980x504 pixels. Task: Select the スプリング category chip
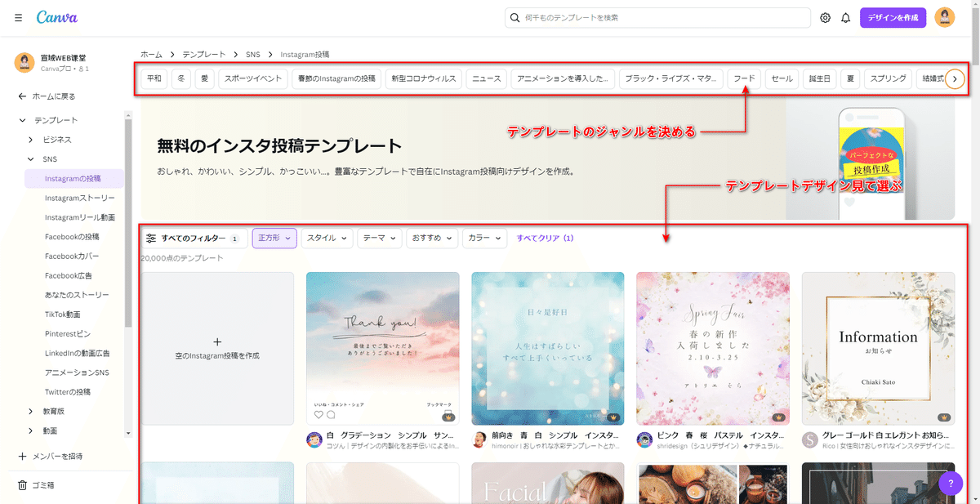pyautogui.click(x=888, y=78)
